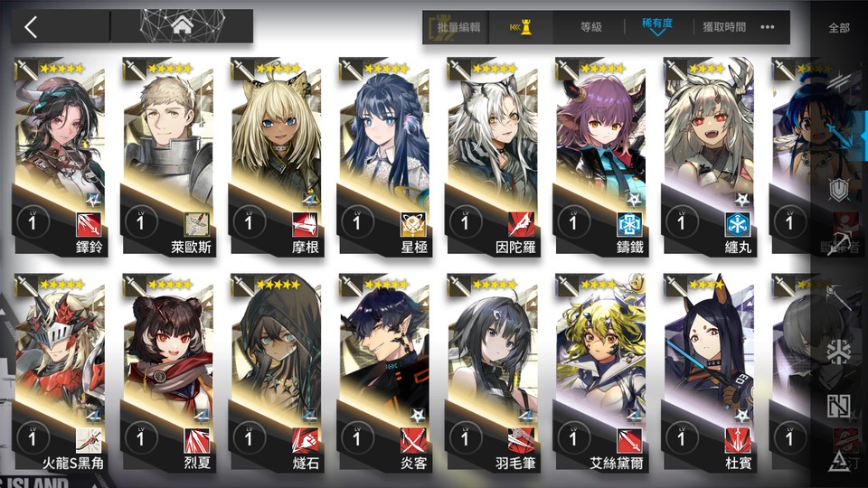Toggle the yellow rook priority icon
Viewport: 868px width, 488px height.
pyautogui.click(x=521, y=27)
